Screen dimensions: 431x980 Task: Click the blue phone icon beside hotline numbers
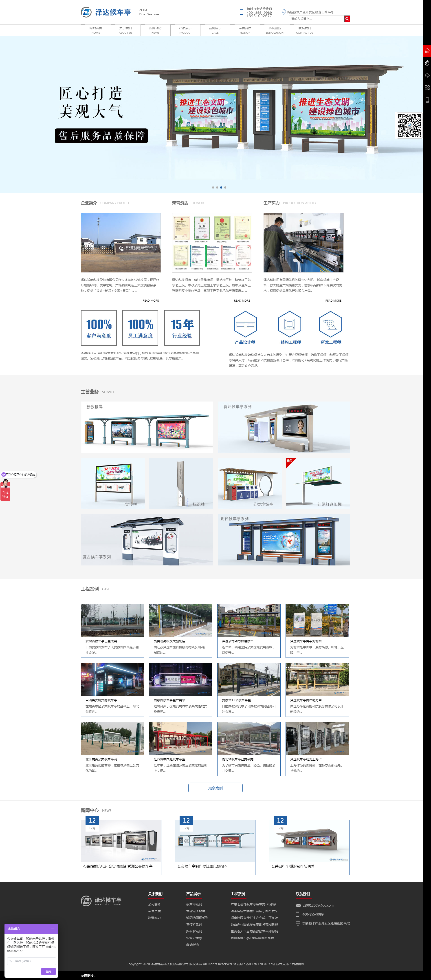(x=241, y=12)
